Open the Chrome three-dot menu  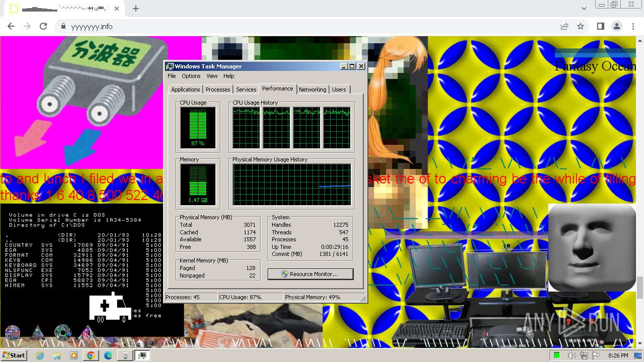[633, 26]
